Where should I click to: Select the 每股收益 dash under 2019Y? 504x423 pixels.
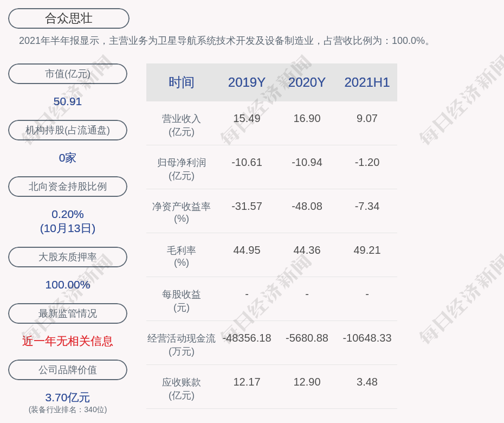pyautogui.click(x=247, y=294)
